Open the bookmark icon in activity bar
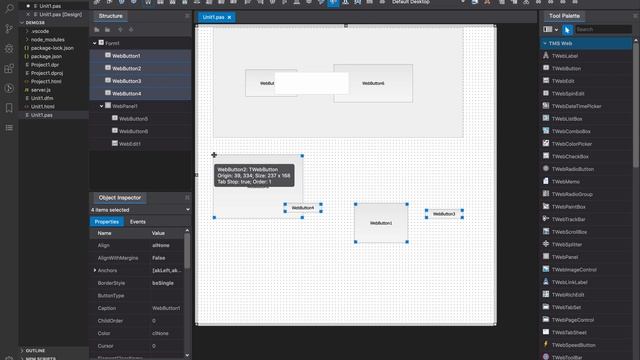Viewport: 640px width, 360px height. 9,108
